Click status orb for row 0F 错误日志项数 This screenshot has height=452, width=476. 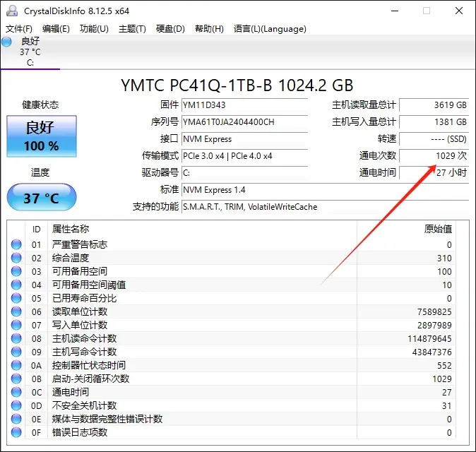coord(16,432)
